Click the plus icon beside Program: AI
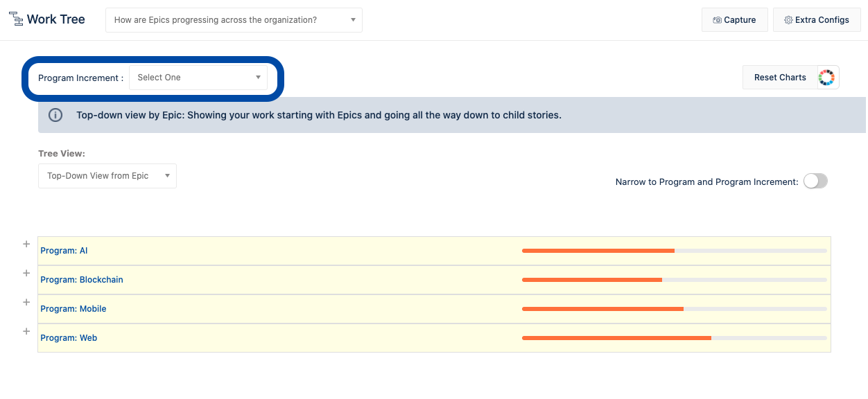This screenshot has width=868, height=399. coord(26,244)
